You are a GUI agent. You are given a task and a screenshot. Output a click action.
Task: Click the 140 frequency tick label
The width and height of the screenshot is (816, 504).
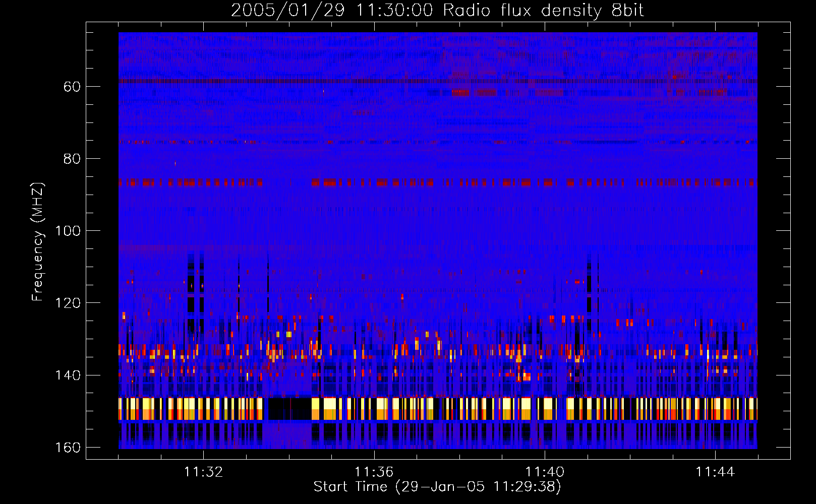coord(67,375)
